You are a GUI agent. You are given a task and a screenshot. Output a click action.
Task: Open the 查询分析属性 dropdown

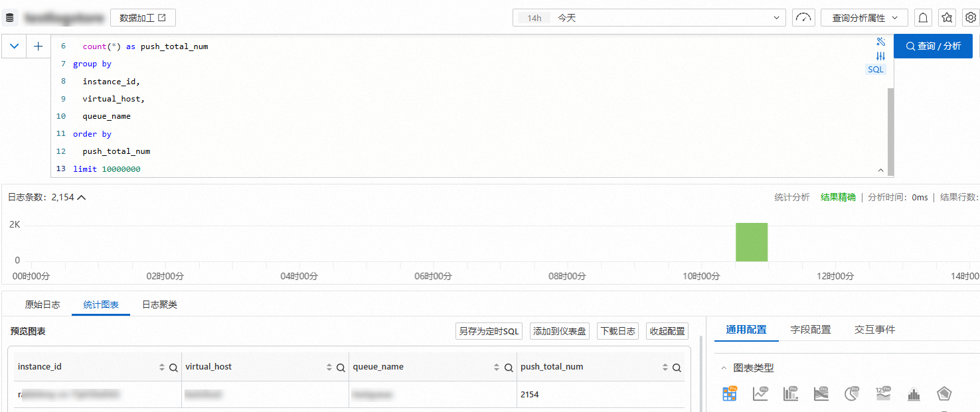coord(864,18)
